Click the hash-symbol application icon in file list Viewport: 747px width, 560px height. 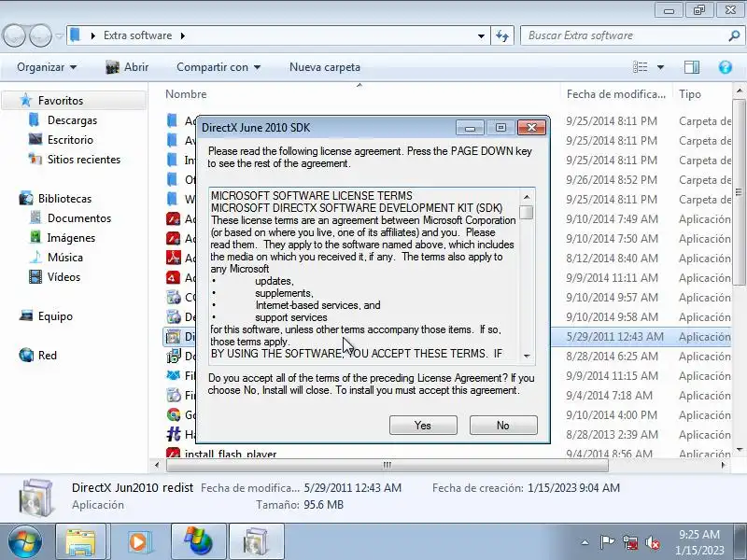pos(174,434)
